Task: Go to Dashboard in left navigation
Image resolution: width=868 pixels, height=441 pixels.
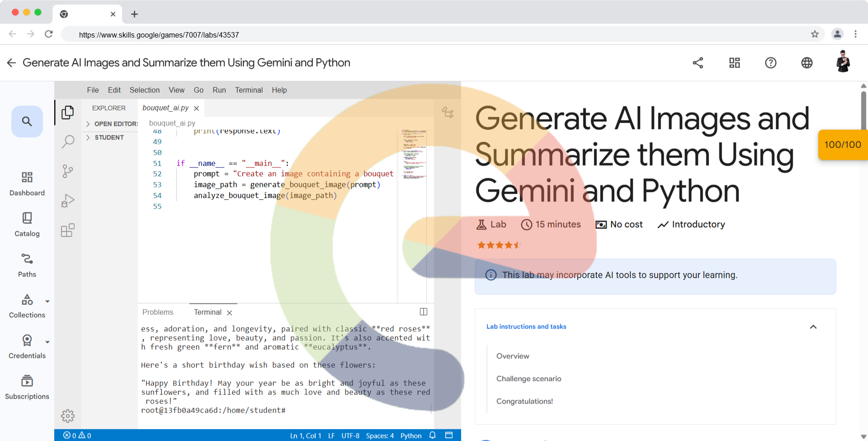Action: point(27,184)
